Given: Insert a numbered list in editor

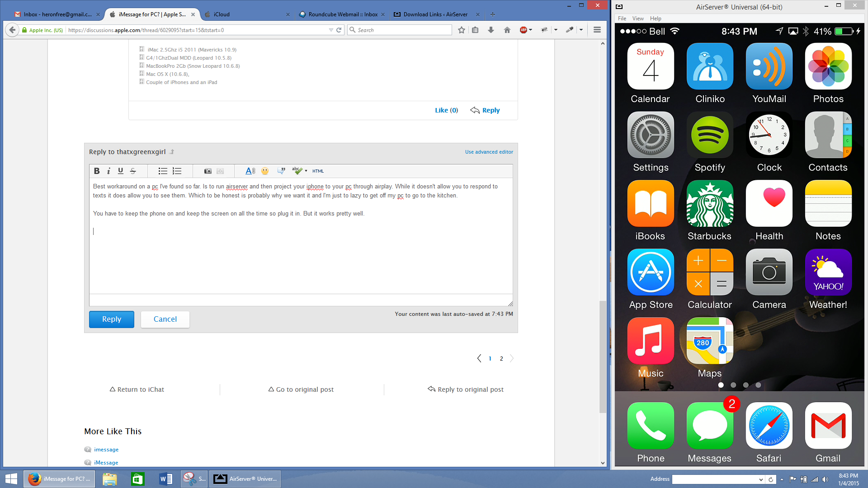Looking at the screenshot, I should [x=177, y=171].
